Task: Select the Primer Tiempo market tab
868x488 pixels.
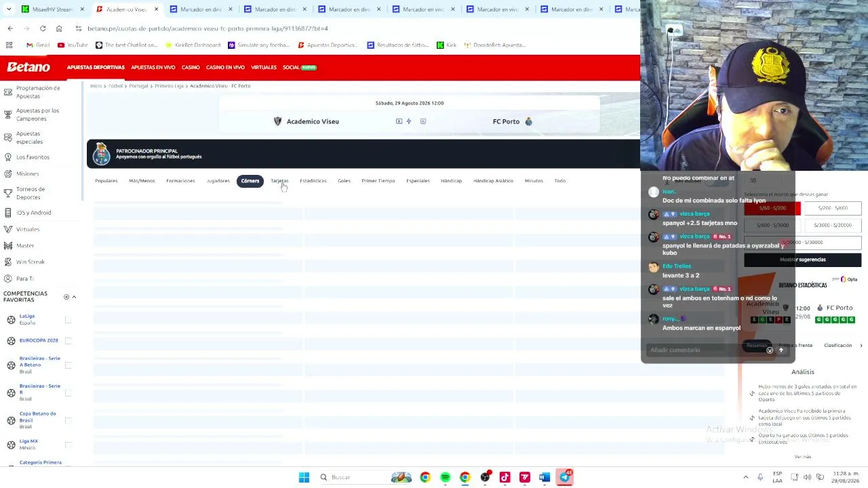Action: click(378, 181)
